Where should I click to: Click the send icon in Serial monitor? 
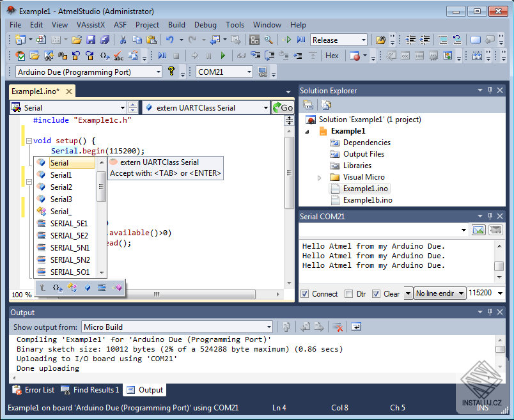click(479, 229)
